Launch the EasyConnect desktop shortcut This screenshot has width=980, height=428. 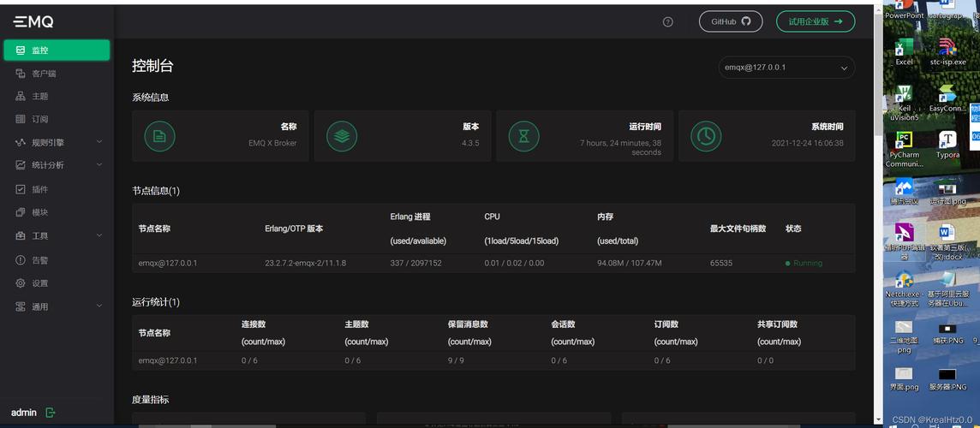947,100
